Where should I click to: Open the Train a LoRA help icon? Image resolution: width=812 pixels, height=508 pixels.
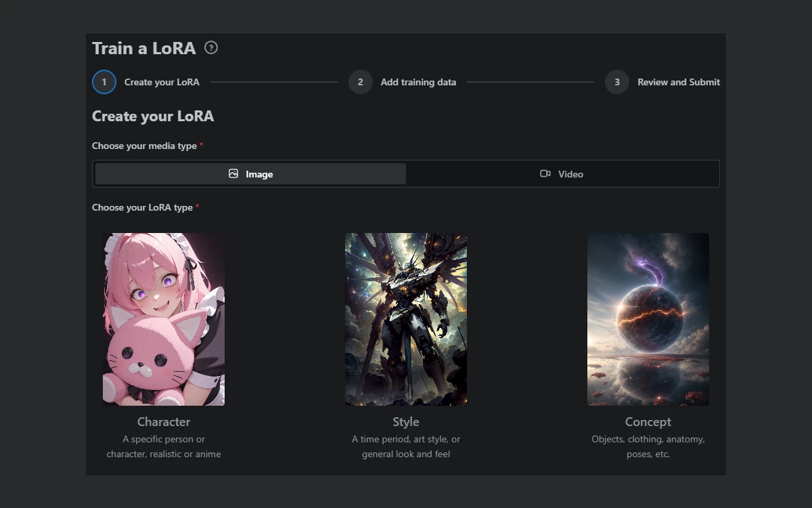point(211,47)
